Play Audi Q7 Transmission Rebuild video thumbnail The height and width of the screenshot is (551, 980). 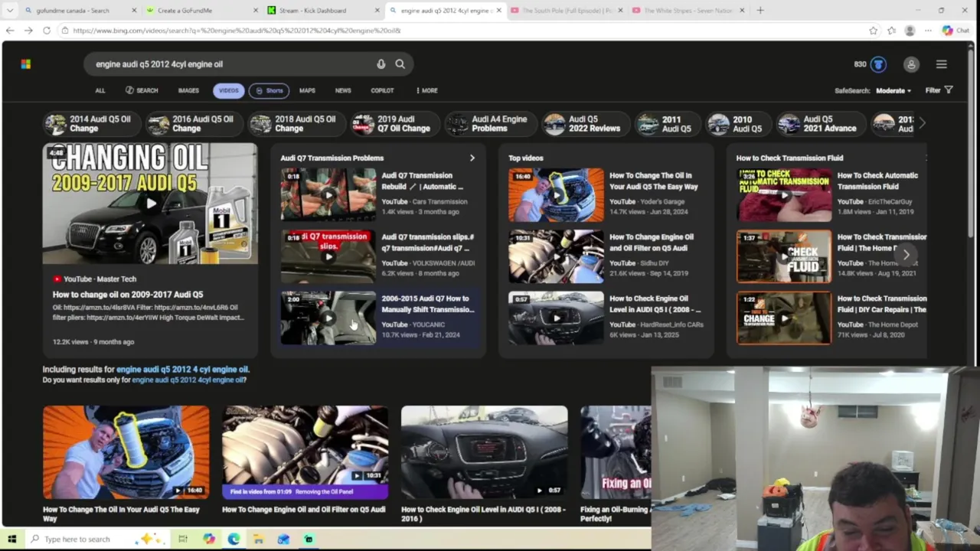328,194
